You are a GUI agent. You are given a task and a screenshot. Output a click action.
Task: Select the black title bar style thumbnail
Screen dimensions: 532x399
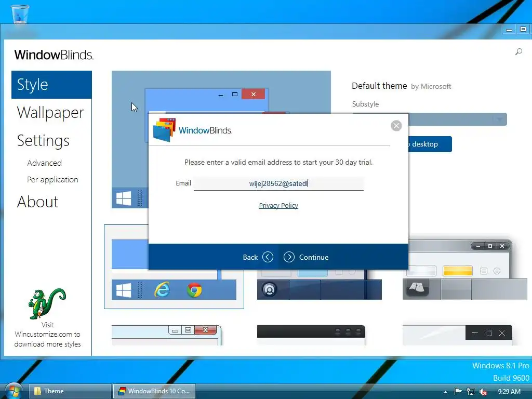click(x=311, y=335)
